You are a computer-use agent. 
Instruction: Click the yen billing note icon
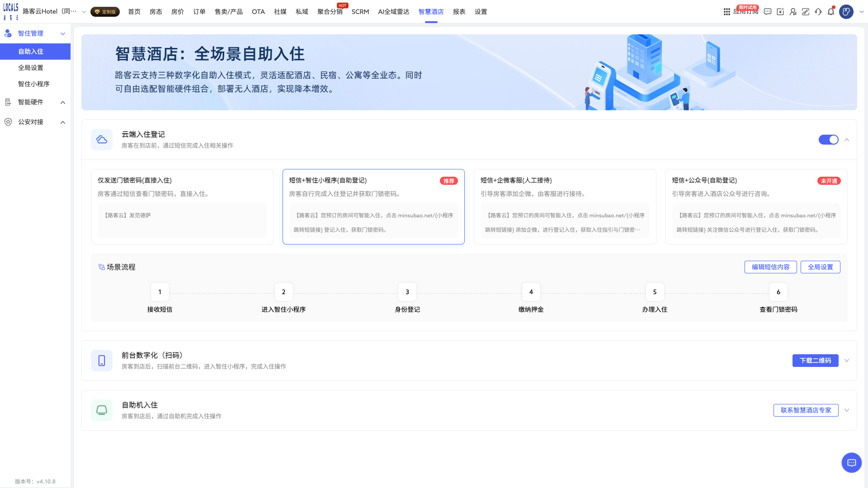[780, 12]
